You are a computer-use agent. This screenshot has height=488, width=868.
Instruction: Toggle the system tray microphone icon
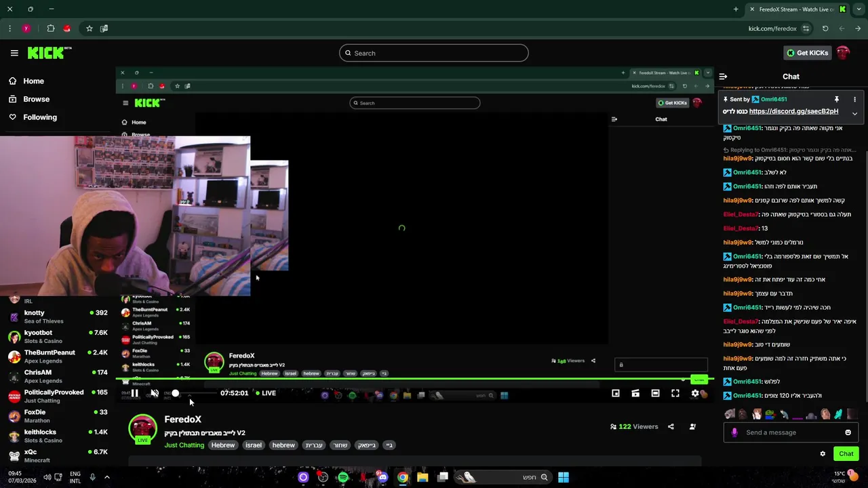point(92,477)
